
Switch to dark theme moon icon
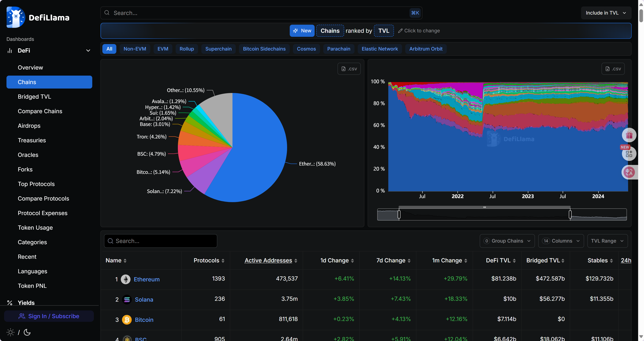tap(27, 332)
